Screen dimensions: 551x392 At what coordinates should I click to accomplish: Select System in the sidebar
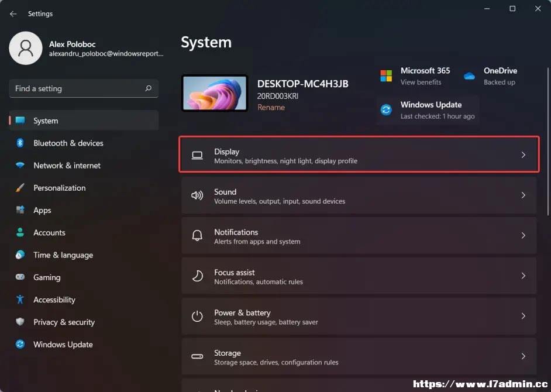[84, 121]
